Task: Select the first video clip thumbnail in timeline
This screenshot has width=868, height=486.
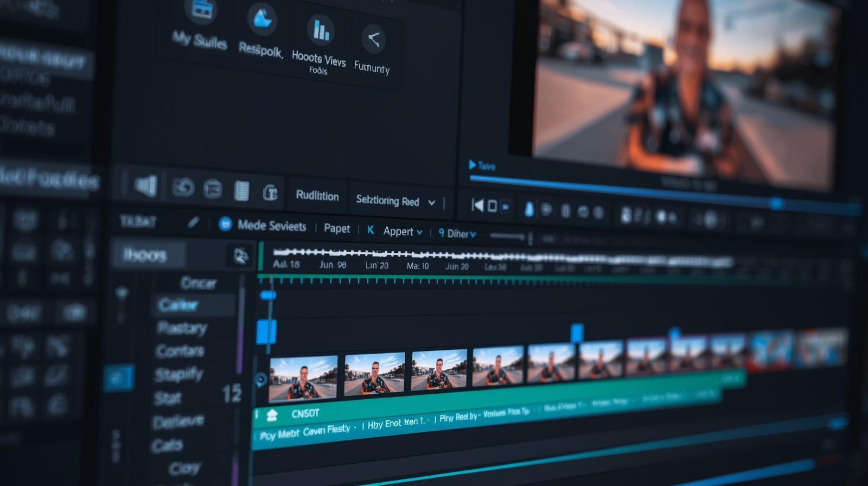Action: pyautogui.click(x=303, y=378)
